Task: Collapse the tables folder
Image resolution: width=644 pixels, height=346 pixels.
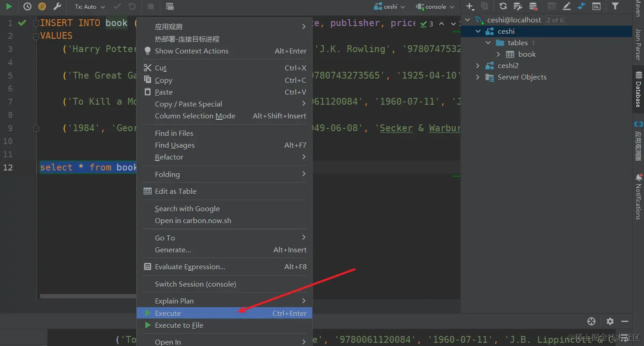Action: tap(488, 43)
